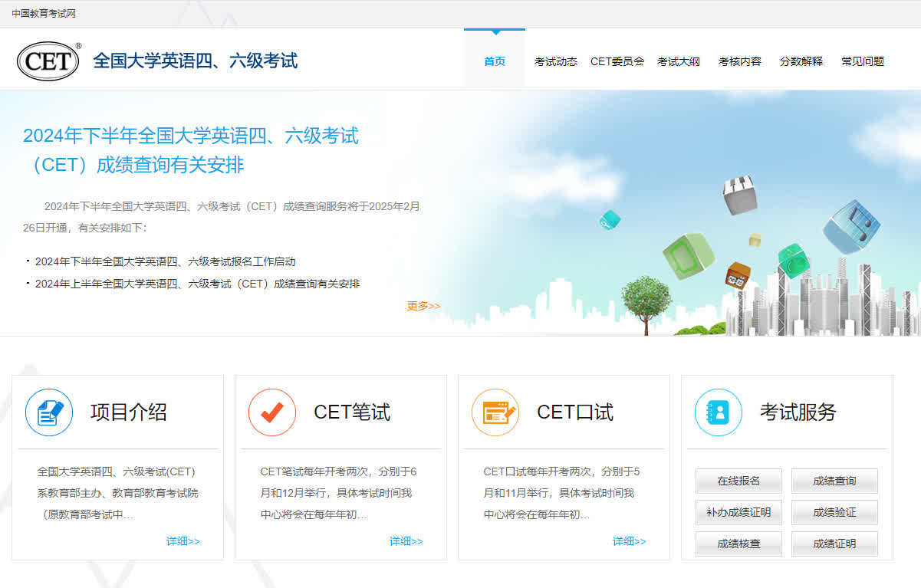
Task: Open the 2024年下半年成绩查询有关安排 headline
Action: pos(191,150)
